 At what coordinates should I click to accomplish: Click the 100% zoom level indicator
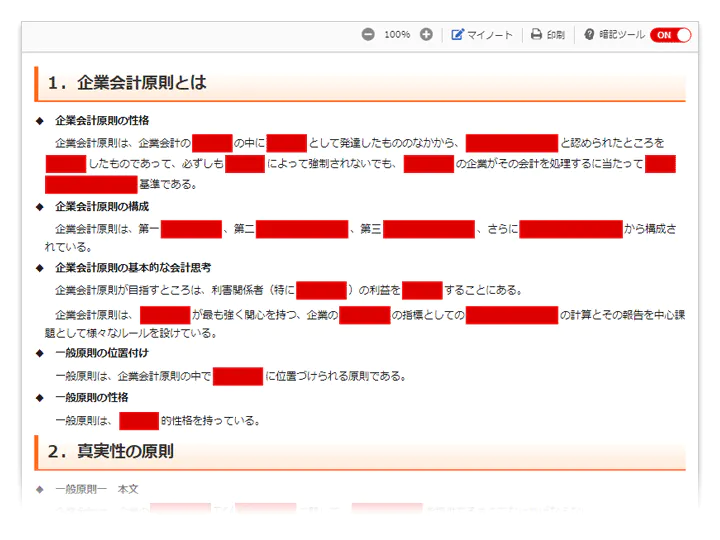[397, 35]
